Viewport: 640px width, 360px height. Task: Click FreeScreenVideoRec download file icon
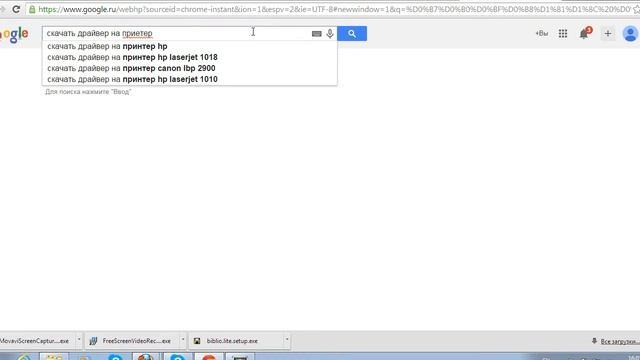93,341
